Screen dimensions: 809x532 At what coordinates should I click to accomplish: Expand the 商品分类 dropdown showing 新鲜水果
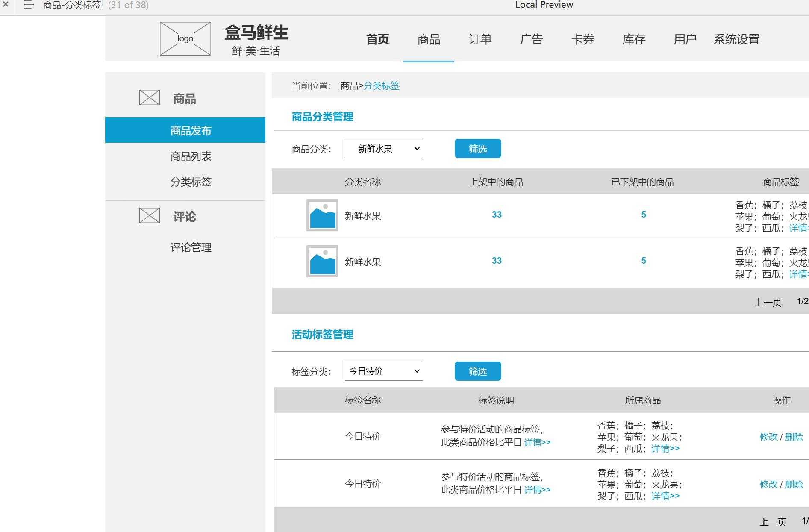point(383,149)
